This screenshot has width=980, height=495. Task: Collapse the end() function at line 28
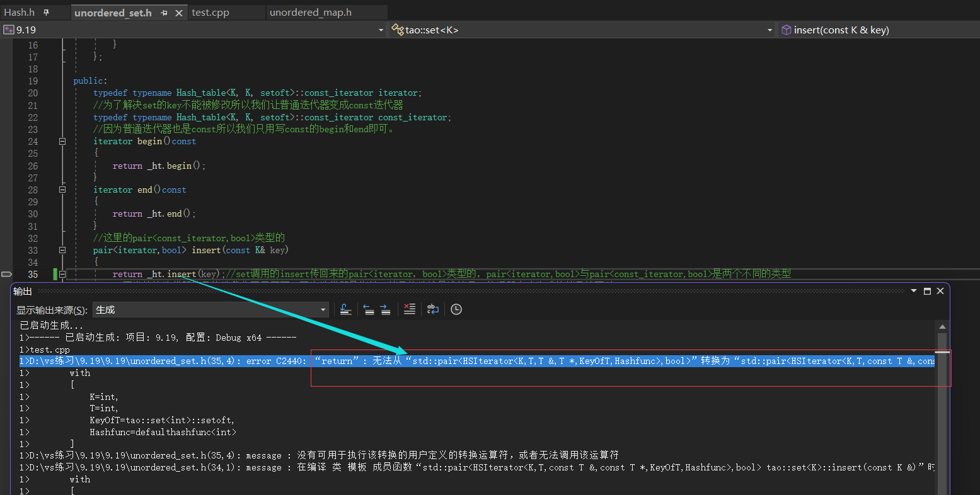tap(62, 190)
